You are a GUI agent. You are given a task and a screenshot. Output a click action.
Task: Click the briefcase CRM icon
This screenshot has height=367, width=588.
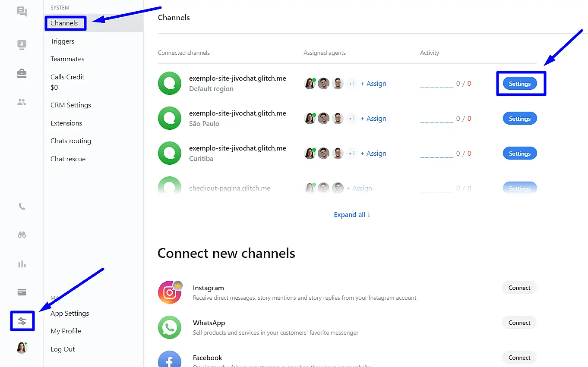pos(22,74)
